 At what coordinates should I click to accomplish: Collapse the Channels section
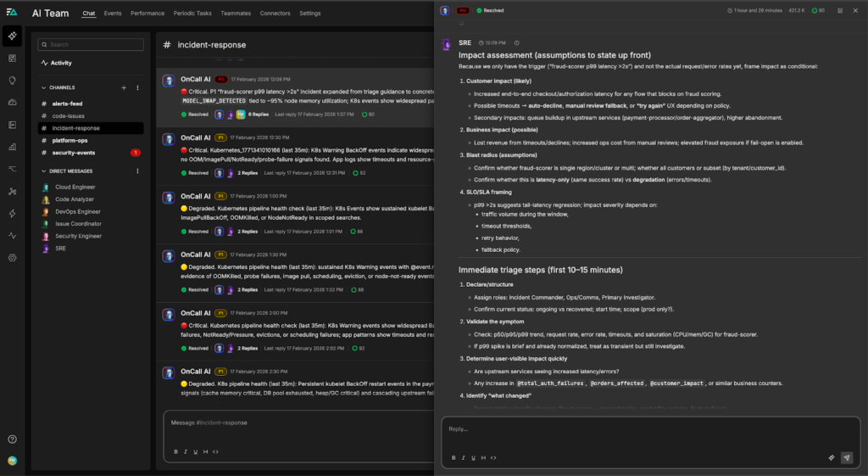[43, 87]
